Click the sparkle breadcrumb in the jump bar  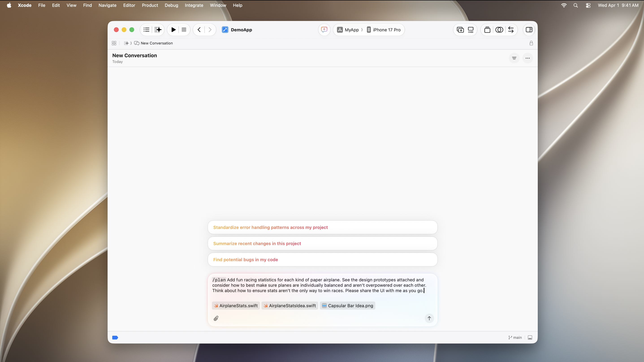click(x=127, y=43)
